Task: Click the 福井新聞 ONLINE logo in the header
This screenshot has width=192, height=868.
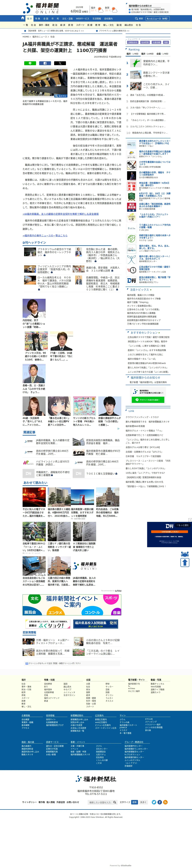Action: 41,8
